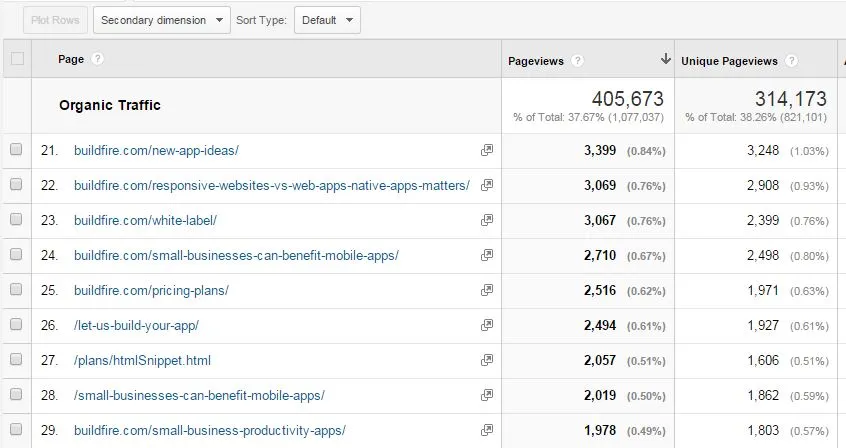Open the Secondary dimension dropdown
846x448 pixels.
point(162,20)
